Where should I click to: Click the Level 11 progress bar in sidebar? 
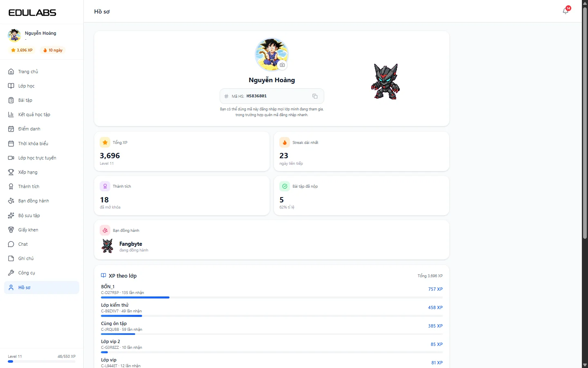point(42,361)
